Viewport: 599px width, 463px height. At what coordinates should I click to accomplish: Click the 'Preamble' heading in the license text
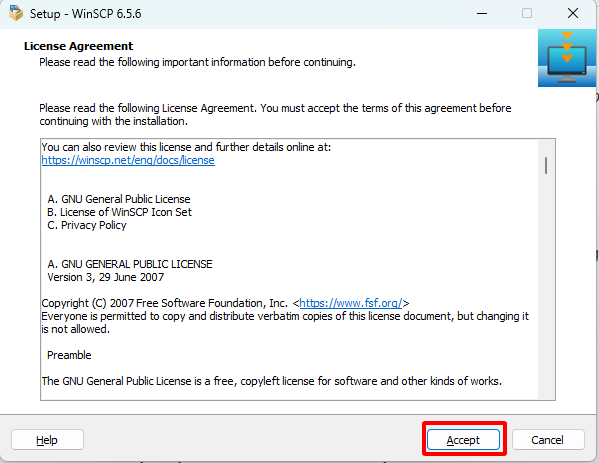pyautogui.click(x=69, y=355)
